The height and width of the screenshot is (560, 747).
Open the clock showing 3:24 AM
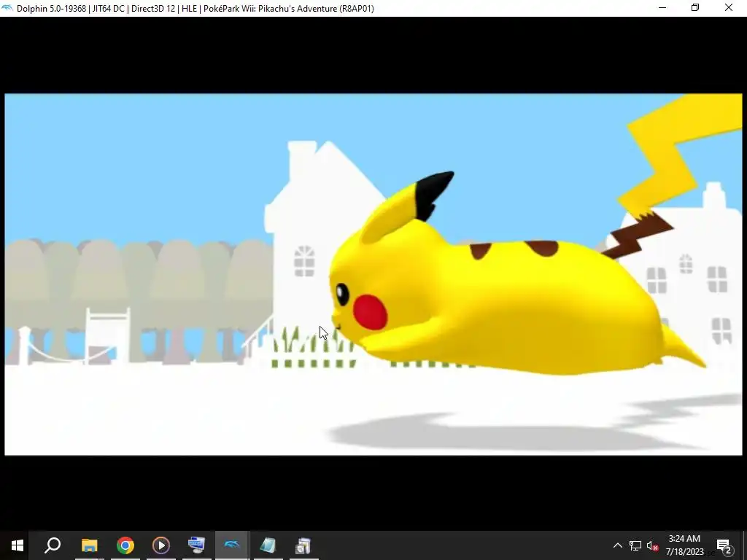pos(684,545)
